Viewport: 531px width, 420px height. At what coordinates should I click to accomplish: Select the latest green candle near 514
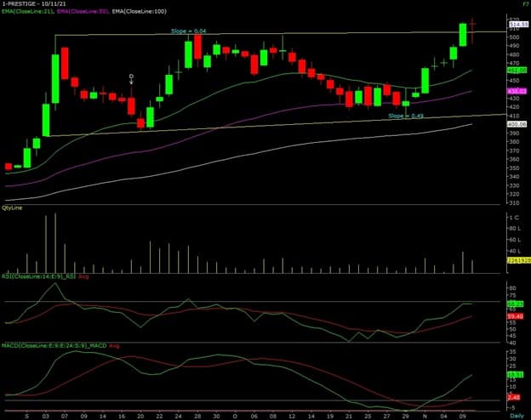463,34
